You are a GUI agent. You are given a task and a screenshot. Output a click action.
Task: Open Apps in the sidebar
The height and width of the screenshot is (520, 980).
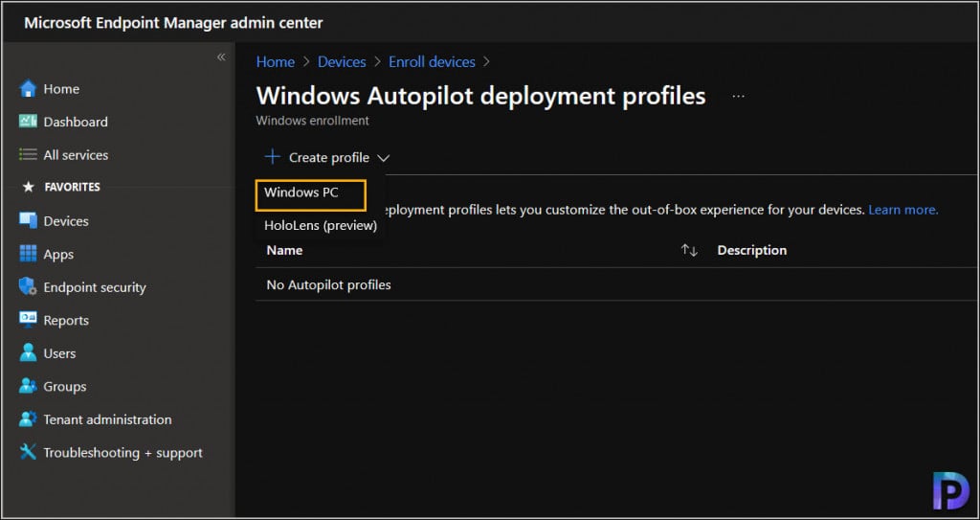[58, 254]
